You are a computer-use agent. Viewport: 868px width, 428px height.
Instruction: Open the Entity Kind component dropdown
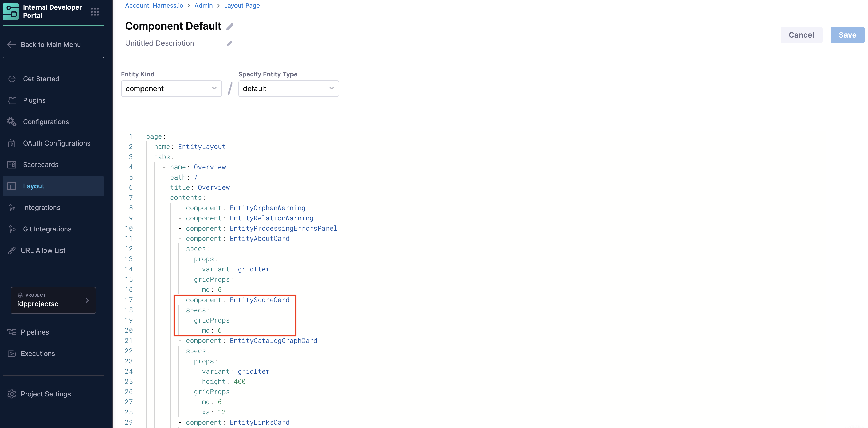[x=171, y=89]
